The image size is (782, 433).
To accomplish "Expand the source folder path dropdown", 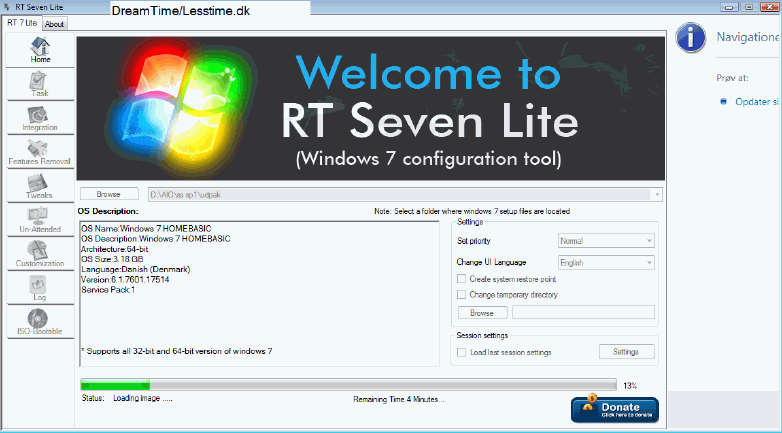I will [x=657, y=195].
